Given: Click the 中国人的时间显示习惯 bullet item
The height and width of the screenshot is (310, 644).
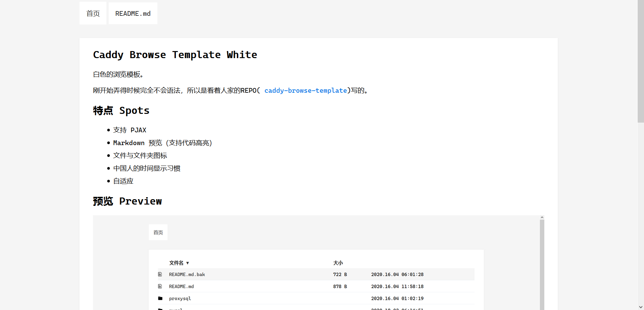Looking at the screenshot, I should 147,168.
